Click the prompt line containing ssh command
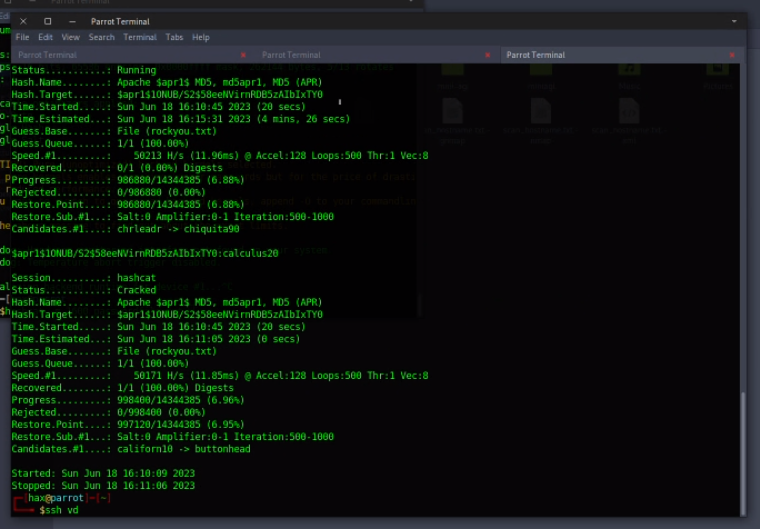 pyautogui.click(x=60, y=510)
